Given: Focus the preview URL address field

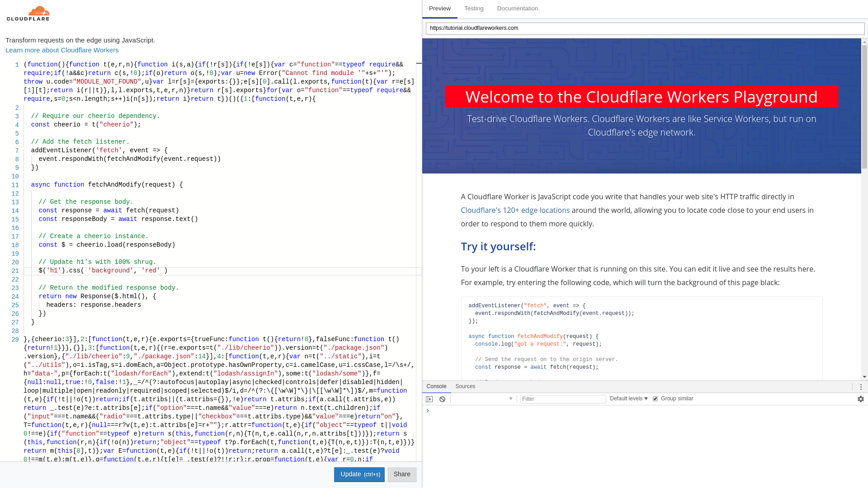Looking at the screenshot, I should (645, 28).
